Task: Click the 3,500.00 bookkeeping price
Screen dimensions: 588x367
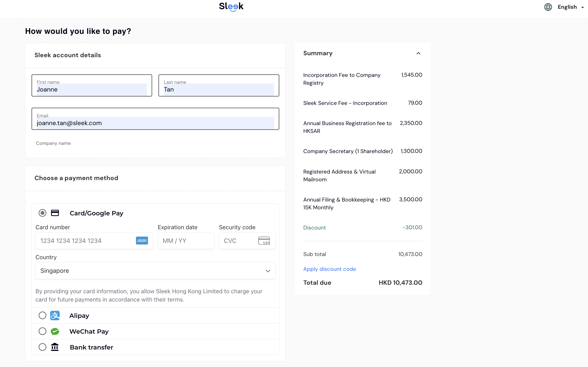Action: point(410,199)
